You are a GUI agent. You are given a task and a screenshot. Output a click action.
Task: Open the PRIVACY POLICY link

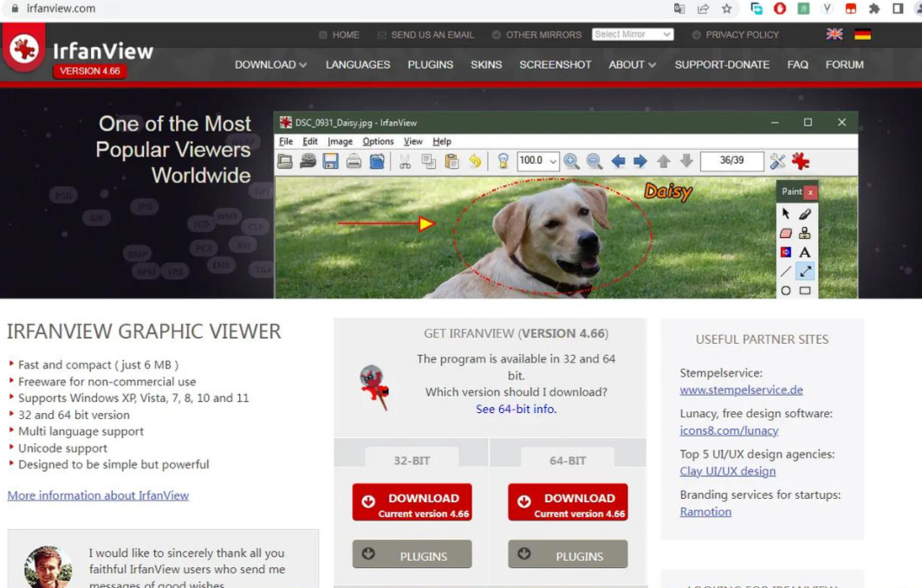(736, 35)
